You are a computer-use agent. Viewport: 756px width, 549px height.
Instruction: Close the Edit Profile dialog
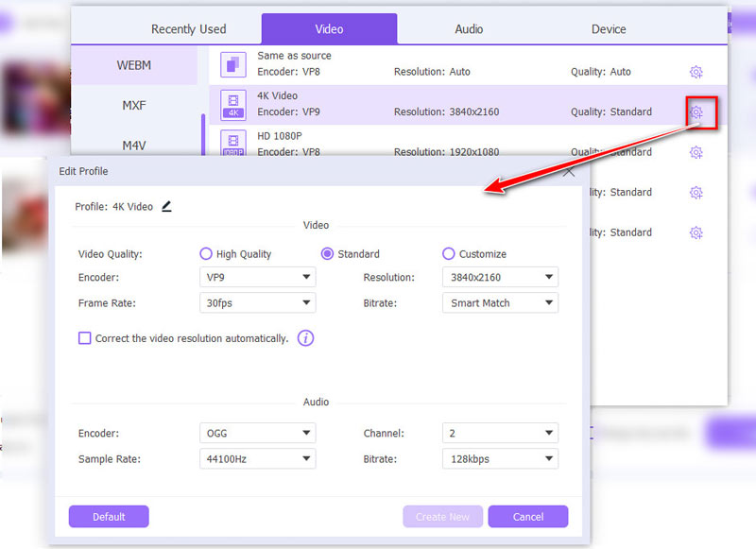pyautogui.click(x=569, y=172)
